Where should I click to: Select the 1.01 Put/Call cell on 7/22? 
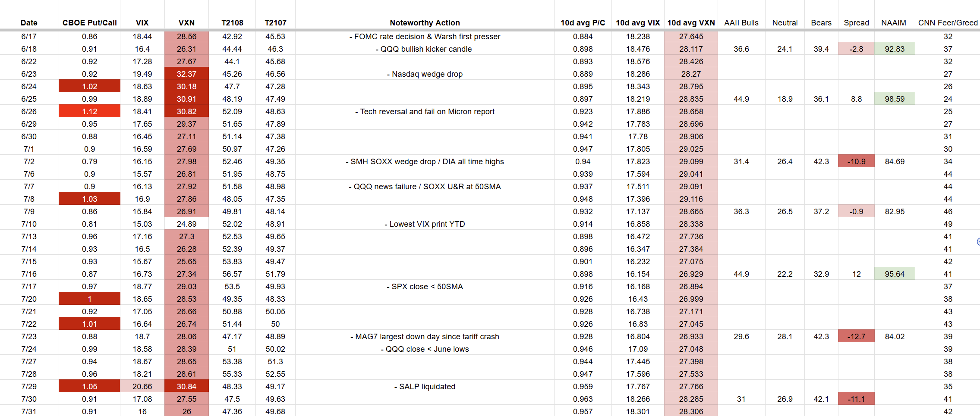point(89,324)
